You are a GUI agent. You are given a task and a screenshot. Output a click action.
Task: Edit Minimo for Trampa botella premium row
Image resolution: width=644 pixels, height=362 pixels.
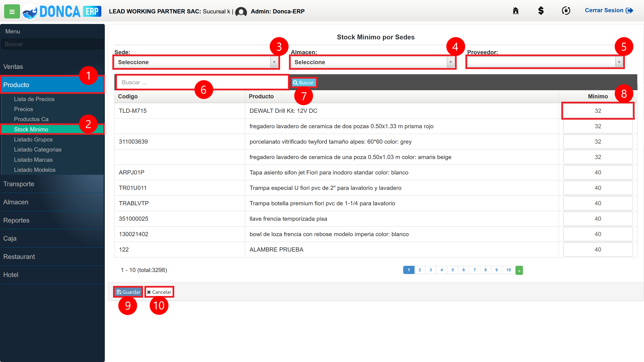(x=598, y=203)
